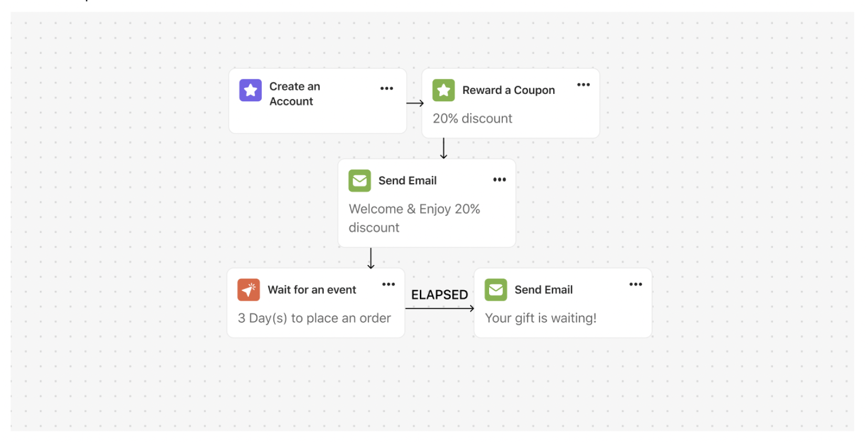
Task: Click the Send Email envelope icon for welcome email
Action: (x=359, y=181)
